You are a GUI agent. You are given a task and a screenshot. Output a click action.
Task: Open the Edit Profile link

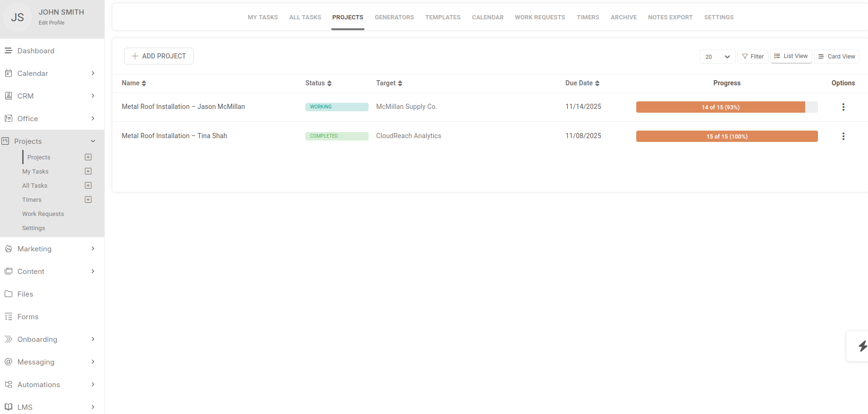(x=51, y=23)
